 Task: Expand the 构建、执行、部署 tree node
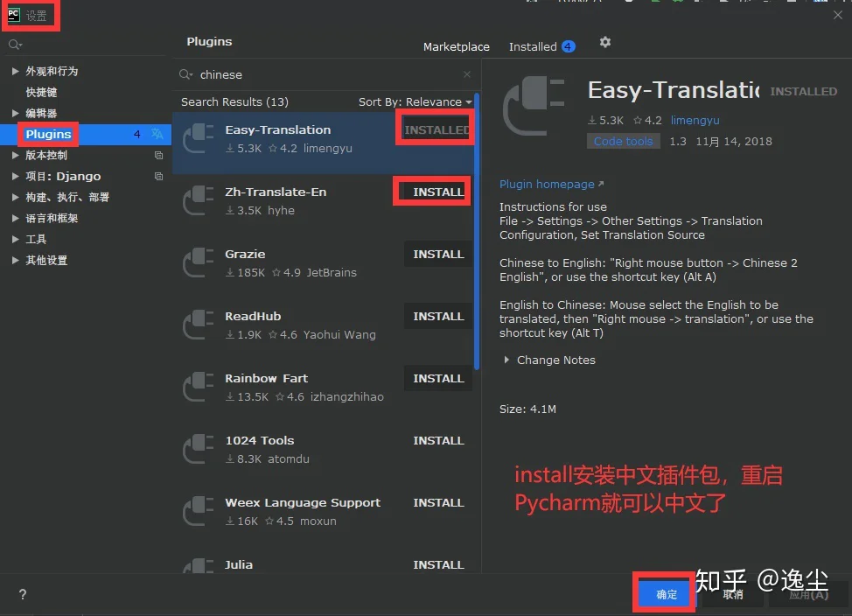coord(15,198)
